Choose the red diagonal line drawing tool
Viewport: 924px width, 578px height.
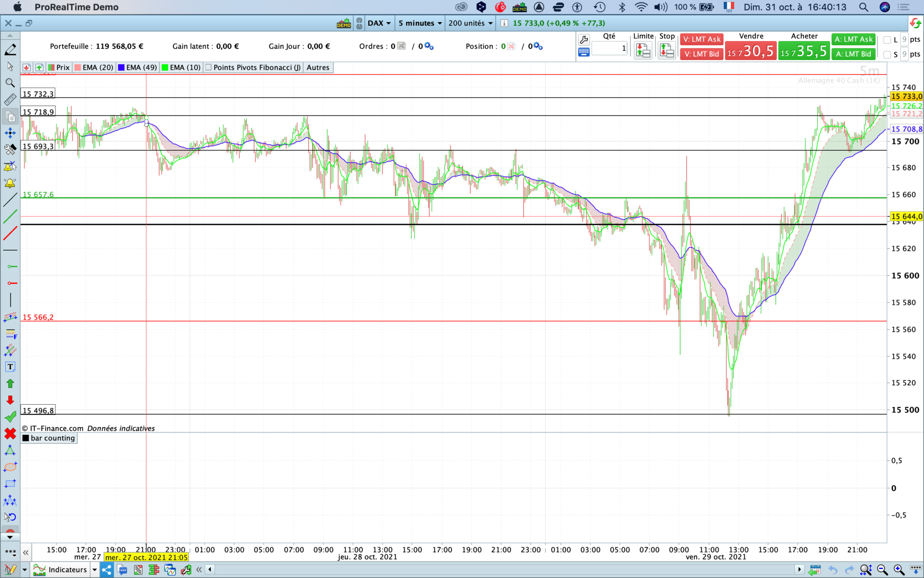(10, 233)
